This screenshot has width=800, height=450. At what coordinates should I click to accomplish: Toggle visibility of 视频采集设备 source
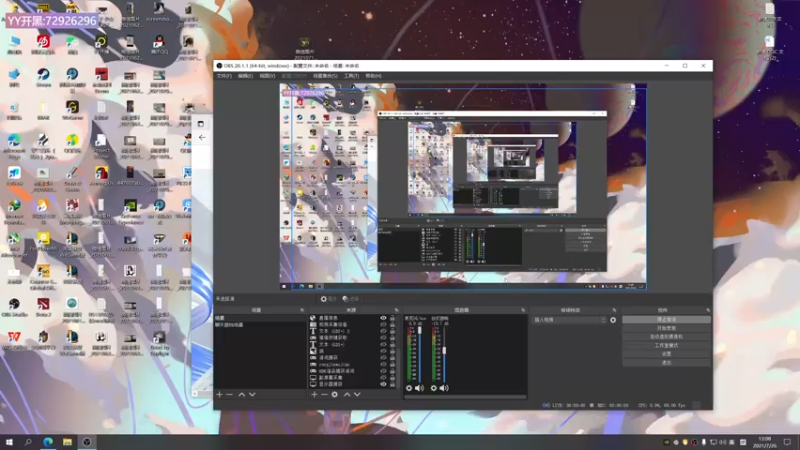click(x=383, y=324)
